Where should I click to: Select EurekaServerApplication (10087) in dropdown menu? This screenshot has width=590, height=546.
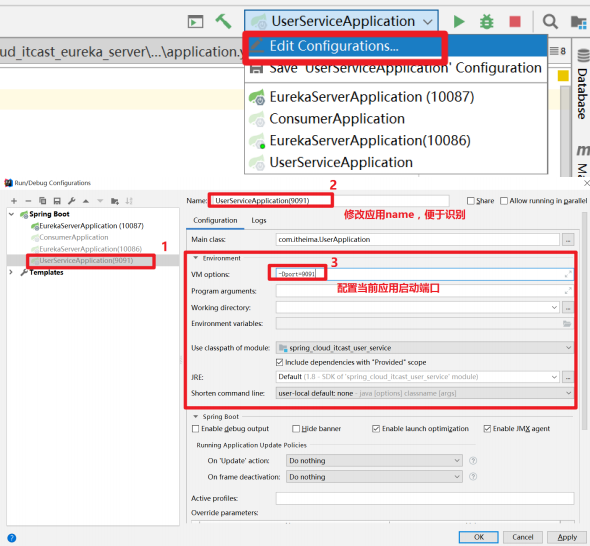coord(396,97)
